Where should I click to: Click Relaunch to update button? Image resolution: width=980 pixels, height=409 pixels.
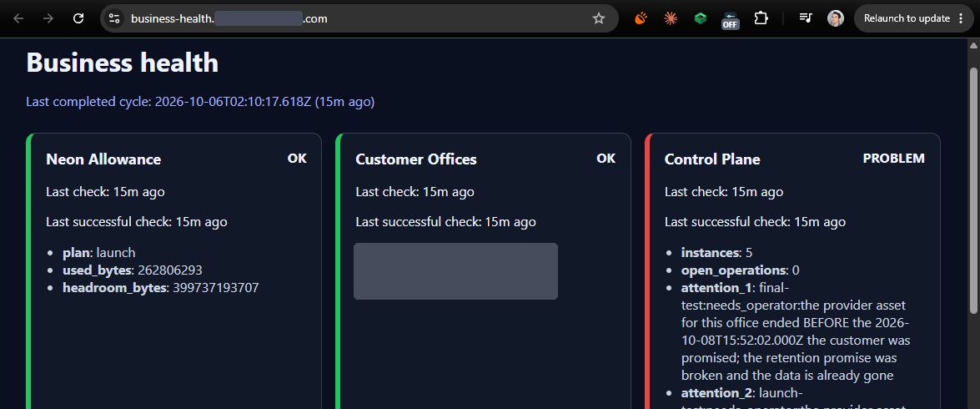[907, 18]
